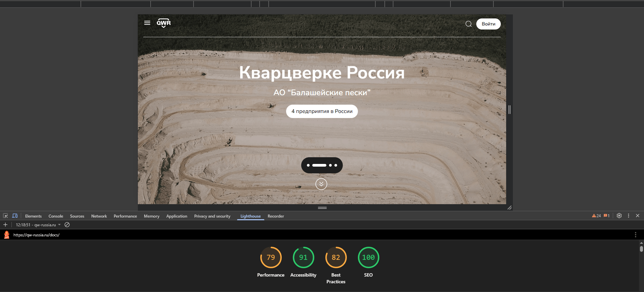Open the Privacy and security tab
The image size is (644, 292).
pos(212,216)
